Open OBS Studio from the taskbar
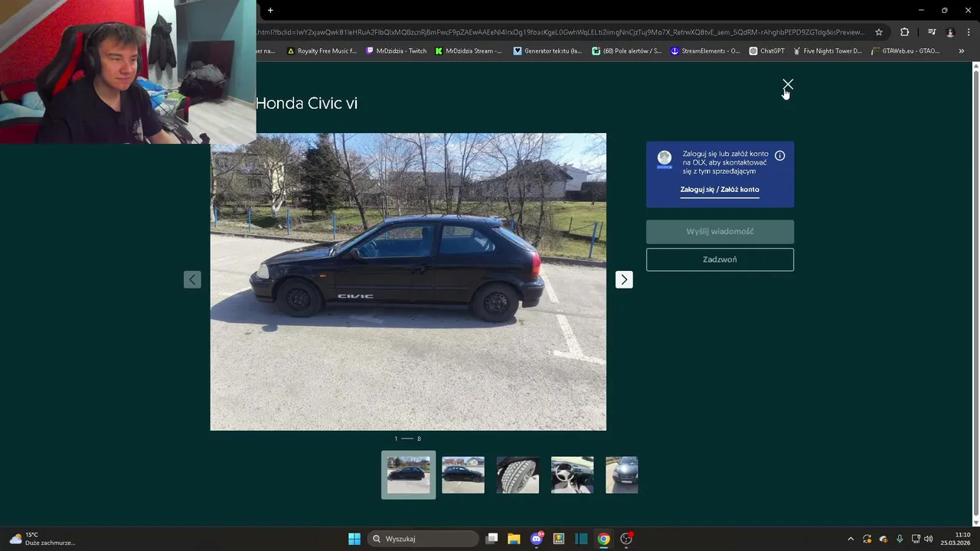 click(x=626, y=539)
